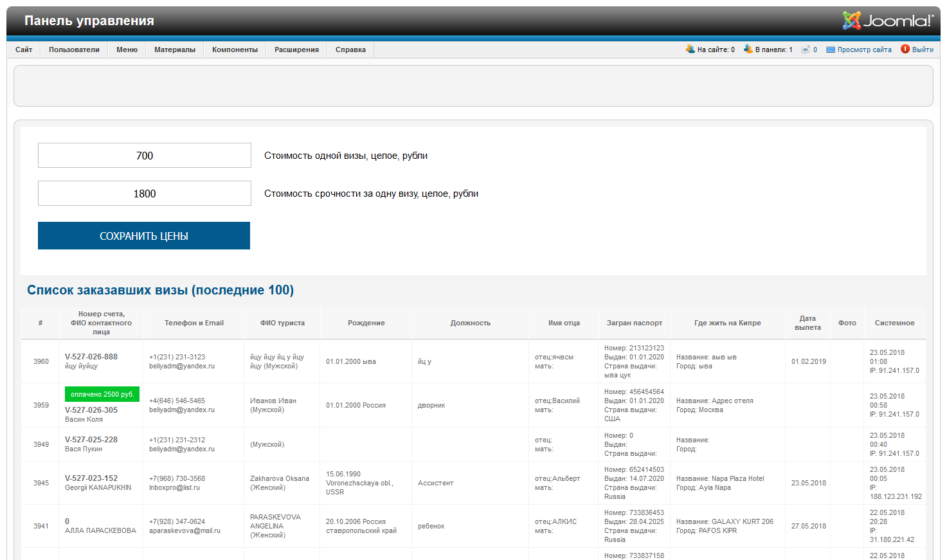Image resolution: width=947 pixels, height=560 pixels.
Task: Click the СОХРАНИТЬ ЦЕНЫ button
Action: tap(144, 236)
